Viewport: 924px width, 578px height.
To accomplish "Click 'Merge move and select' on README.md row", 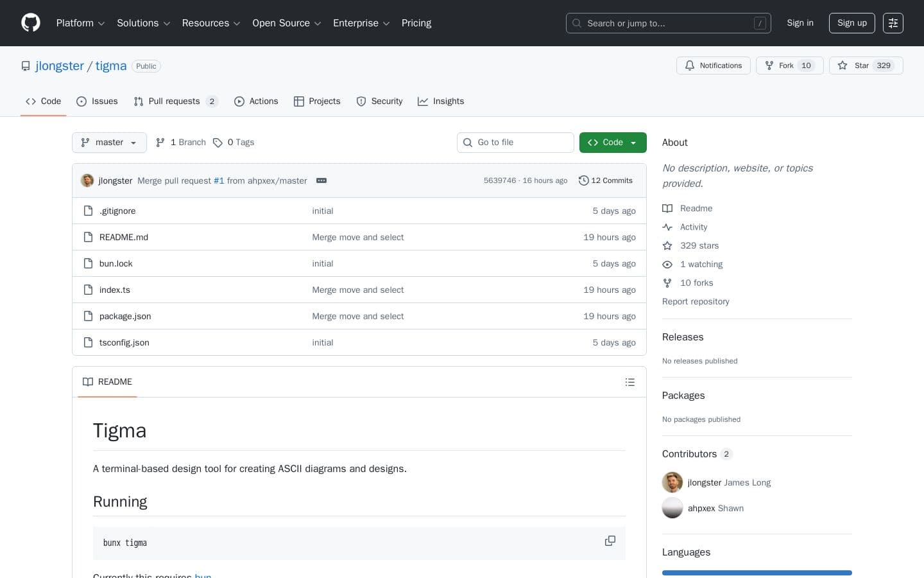I will point(358,237).
